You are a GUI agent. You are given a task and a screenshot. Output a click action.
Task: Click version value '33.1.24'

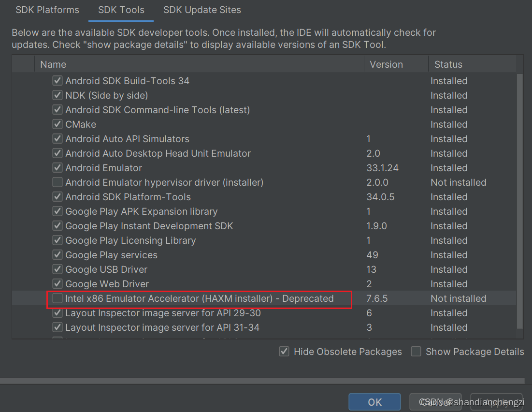[x=382, y=168]
